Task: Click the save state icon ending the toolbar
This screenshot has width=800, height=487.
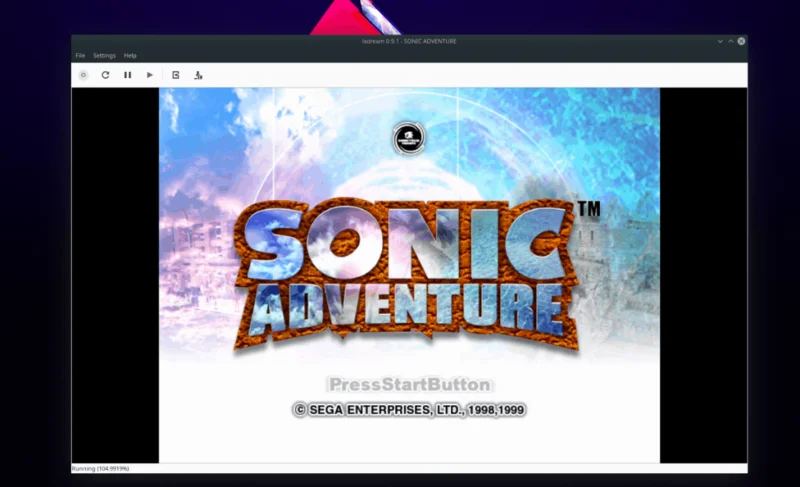Action: tap(198, 75)
